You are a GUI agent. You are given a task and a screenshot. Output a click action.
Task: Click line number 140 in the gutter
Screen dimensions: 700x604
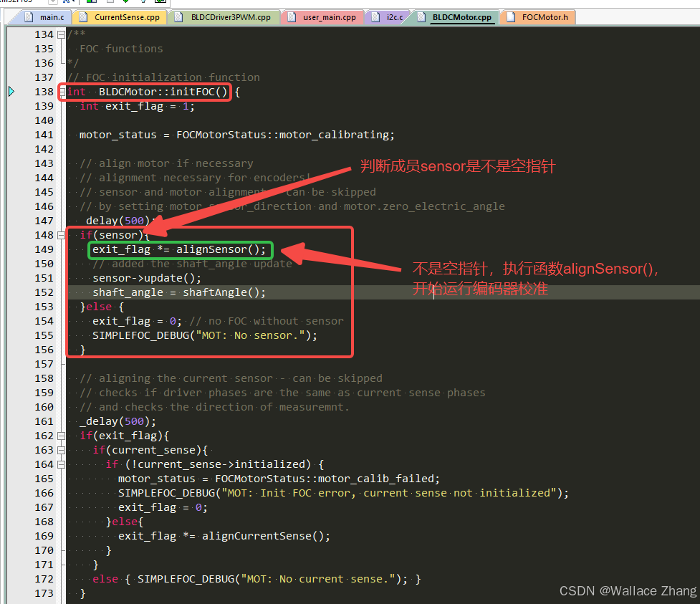(x=44, y=120)
